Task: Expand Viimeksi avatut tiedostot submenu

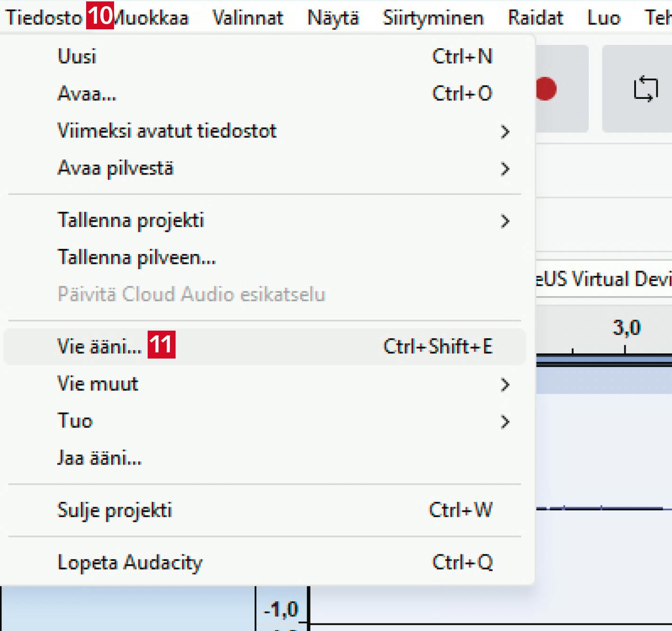Action: point(167,131)
